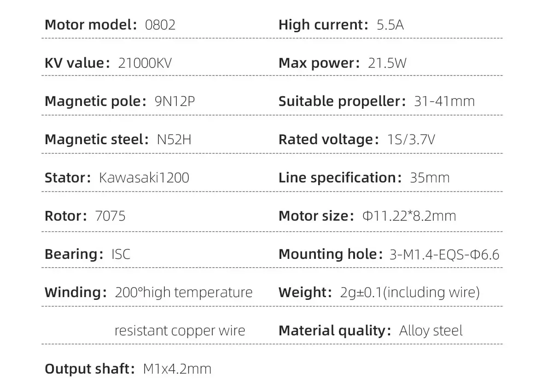The height and width of the screenshot is (392, 536).
Task: Click the Bearing ISC specification
Action: [x=87, y=254]
